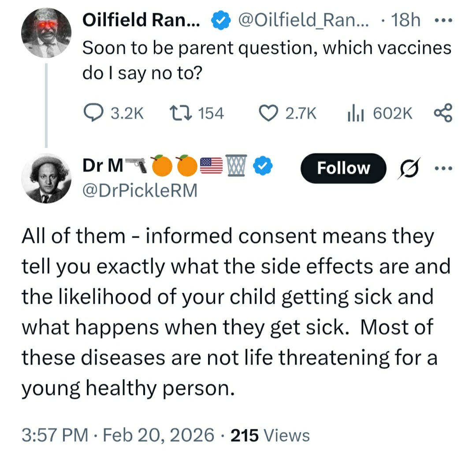Open Dr M's profile avatar
Screen dimensions: 476x451
point(46,179)
